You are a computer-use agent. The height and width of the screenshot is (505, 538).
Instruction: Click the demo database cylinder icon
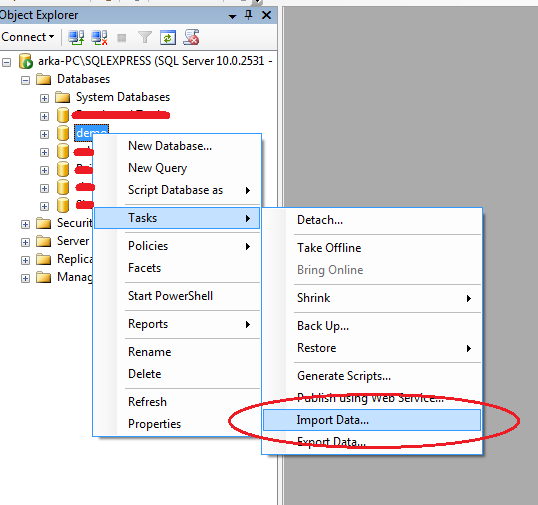(x=63, y=133)
